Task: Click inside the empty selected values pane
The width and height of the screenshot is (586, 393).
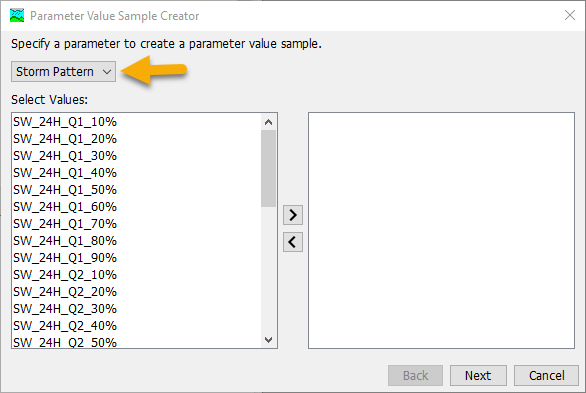Action: coord(441,230)
